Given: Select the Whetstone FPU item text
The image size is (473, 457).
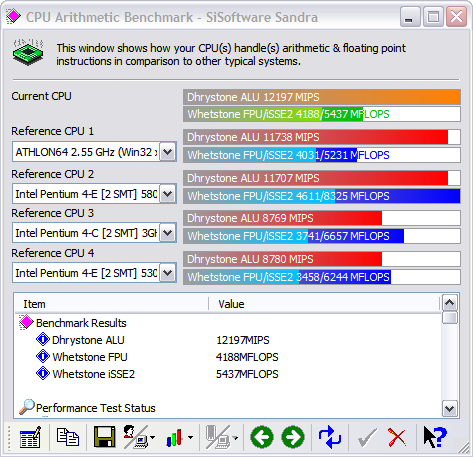Looking at the screenshot, I should click(x=90, y=357).
